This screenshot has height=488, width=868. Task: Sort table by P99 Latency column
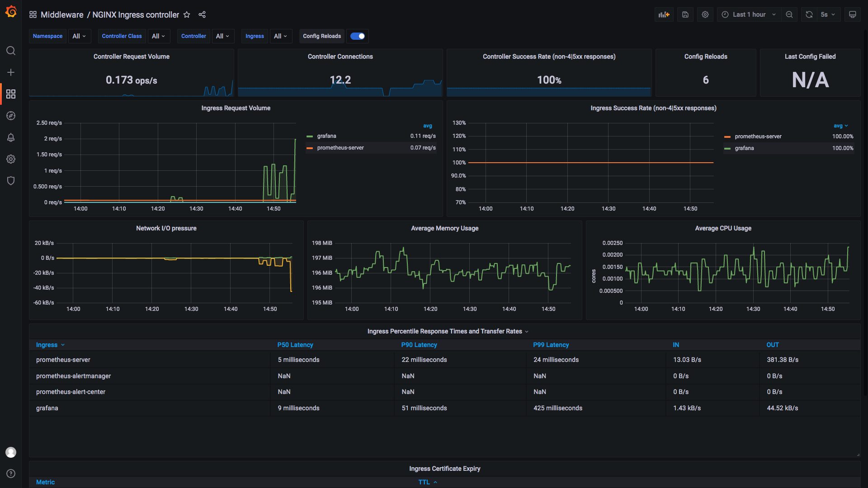point(551,345)
